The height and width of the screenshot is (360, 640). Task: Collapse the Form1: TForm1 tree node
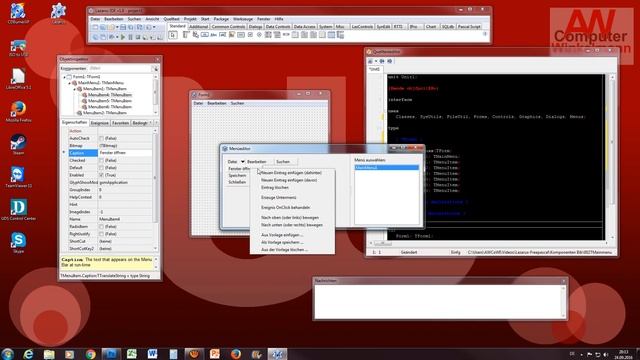coord(64,77)
